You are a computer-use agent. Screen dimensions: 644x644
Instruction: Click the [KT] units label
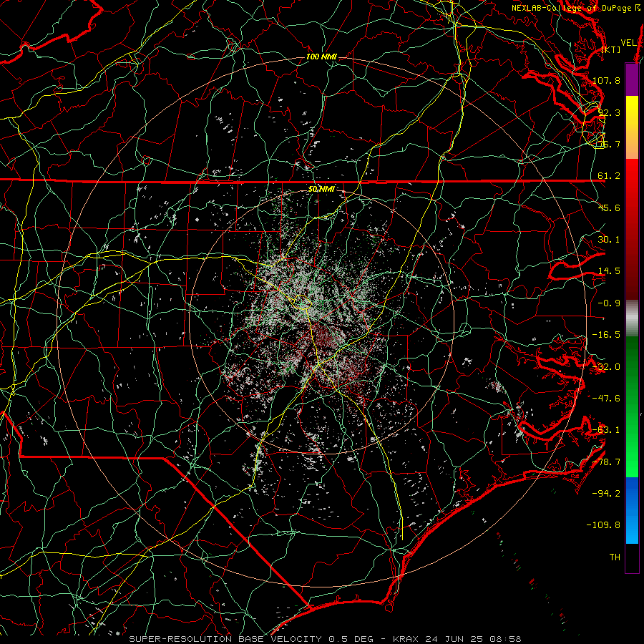pos(611,49)
